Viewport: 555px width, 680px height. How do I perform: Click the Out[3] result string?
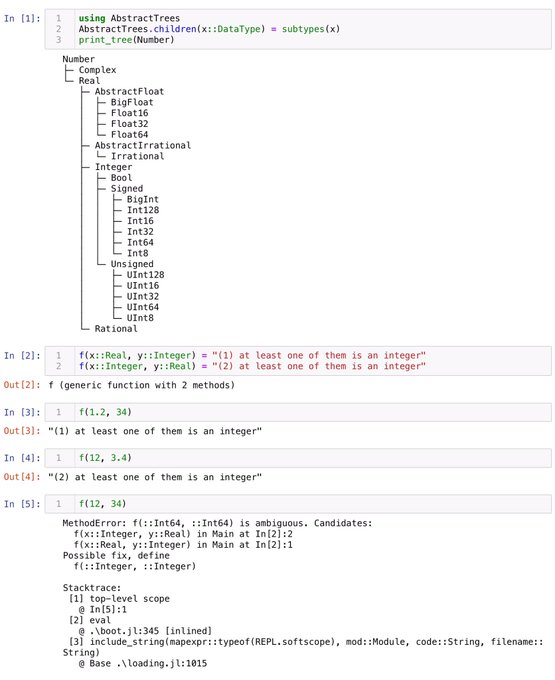pos(155,432)
